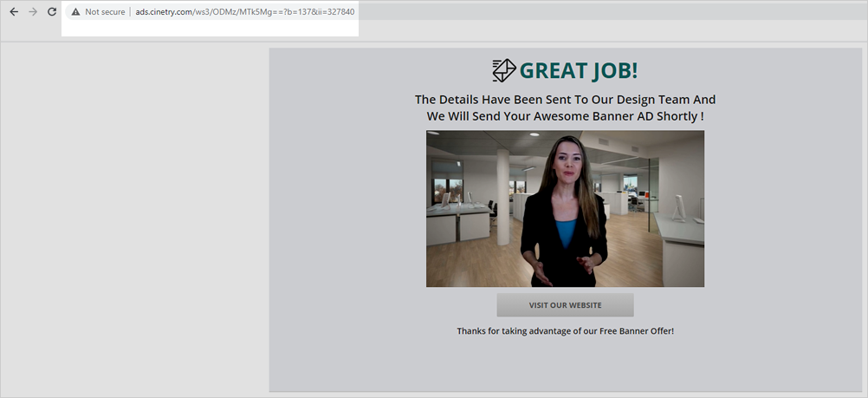Click the "Awesome Banner AD Shortly" text line
The width and height of the screenshot is (868, 398).
click(565, 116)
